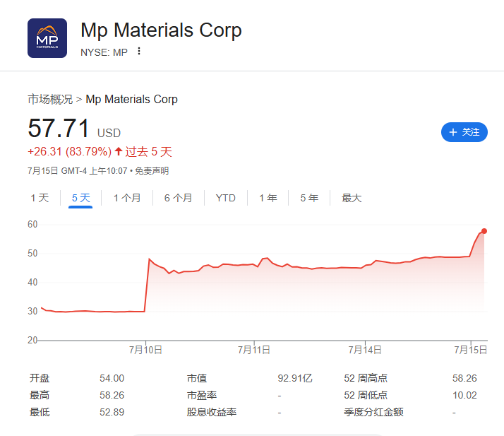Switch to the 1 个月 chart tab

(x=127, y=198)
